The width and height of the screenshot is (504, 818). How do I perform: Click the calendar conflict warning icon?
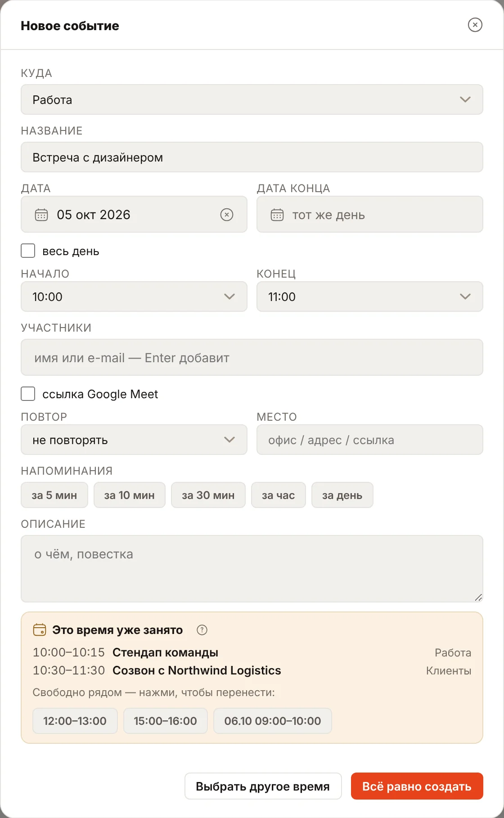click(40, 629)
